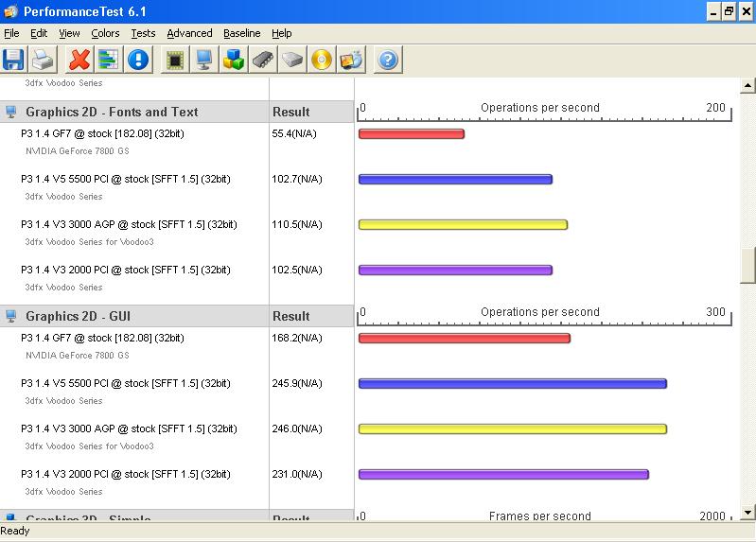This screenshot has height=542, width=756.
Task: Click the Print icon in toolbar
Action: [x=43, y=61]
